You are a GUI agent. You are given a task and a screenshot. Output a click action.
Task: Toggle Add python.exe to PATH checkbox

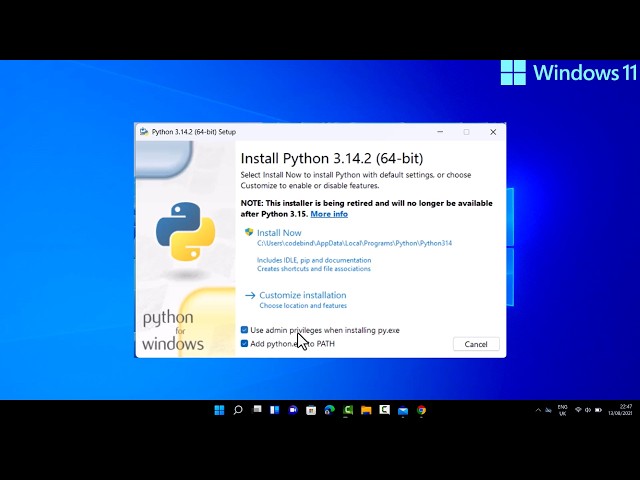click(x=244, y=343)
